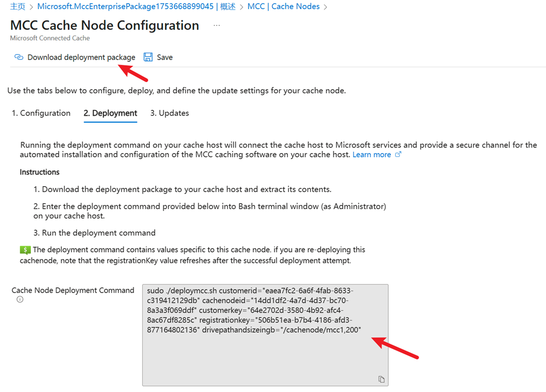Click the Save button label
The width and height of the screenshot is (546, 392).
pos(165,57)
